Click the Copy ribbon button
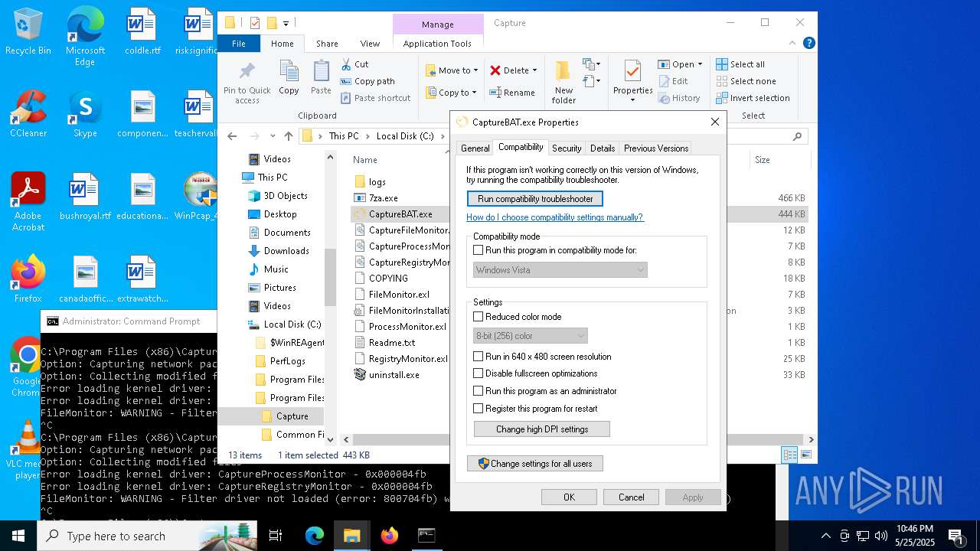This screenshot has height=551, width=980. tap(289, 77)
